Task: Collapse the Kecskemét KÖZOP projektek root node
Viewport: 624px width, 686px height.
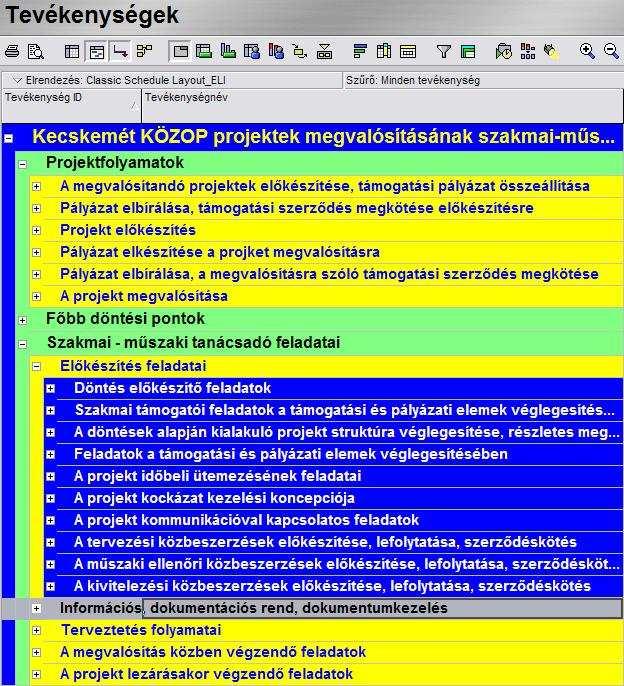Action: point(8,139)
